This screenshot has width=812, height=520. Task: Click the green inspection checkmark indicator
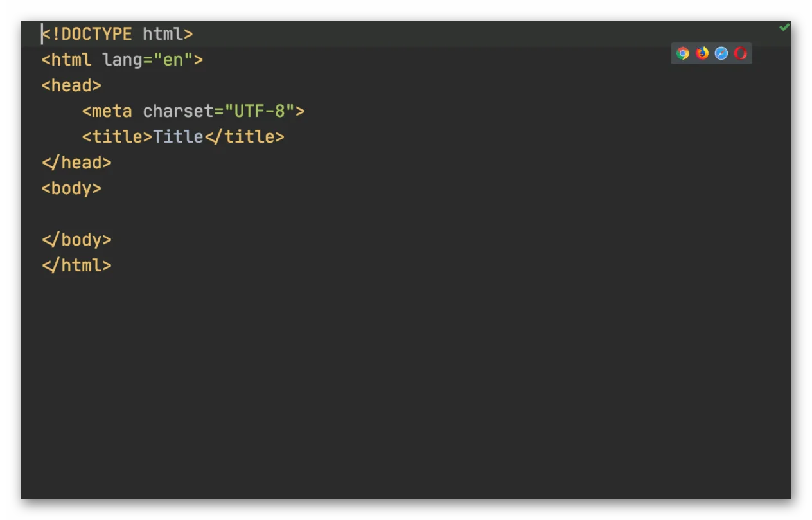(x=784, y=28)
